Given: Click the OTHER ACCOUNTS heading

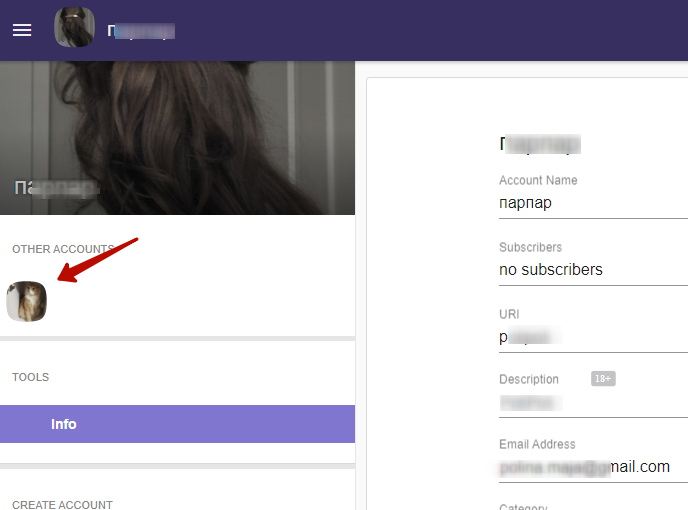Looking at the screenshot, I should 63,249.
